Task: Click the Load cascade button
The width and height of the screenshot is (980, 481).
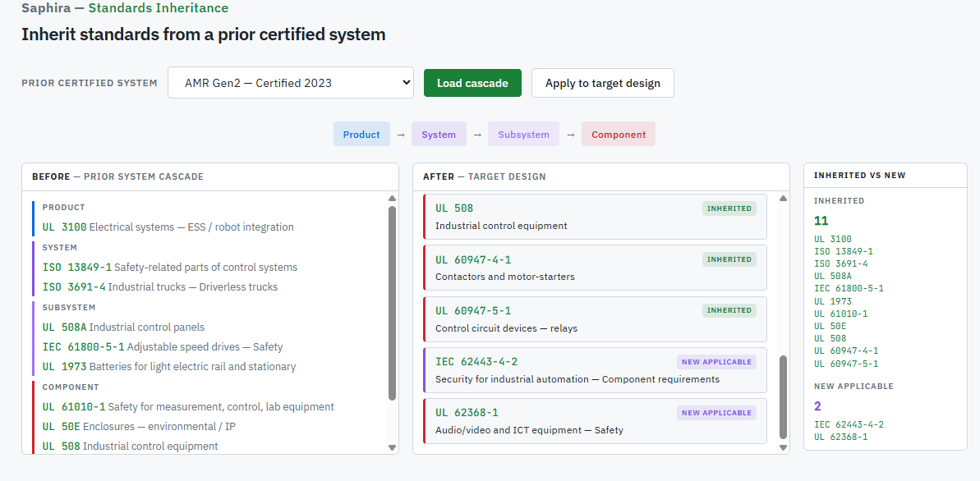Action: (x=472, y=83)
